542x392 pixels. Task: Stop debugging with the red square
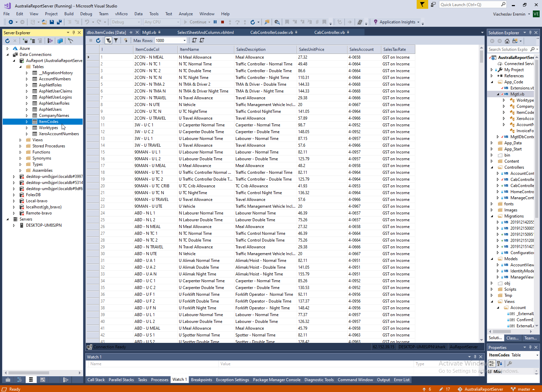pyautogui.click(x=223, y=22)
